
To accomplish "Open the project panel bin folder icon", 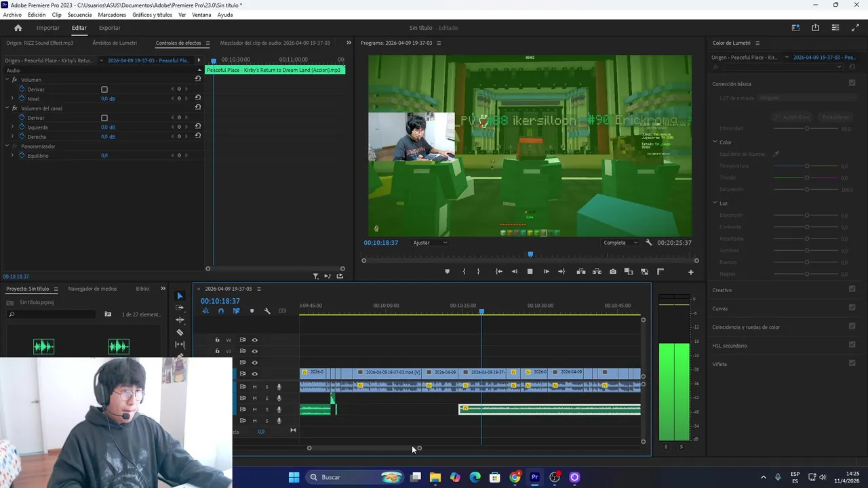I will (x=108, y=314).
